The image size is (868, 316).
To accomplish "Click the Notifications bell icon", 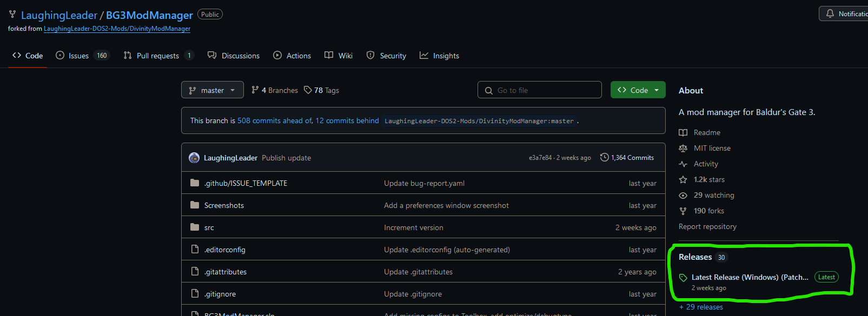I will tap(830, 14).
